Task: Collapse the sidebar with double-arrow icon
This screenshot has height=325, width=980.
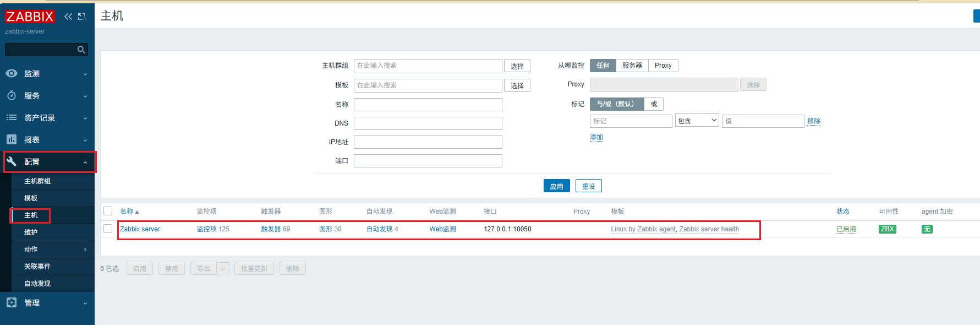Action: click(68, 17)
